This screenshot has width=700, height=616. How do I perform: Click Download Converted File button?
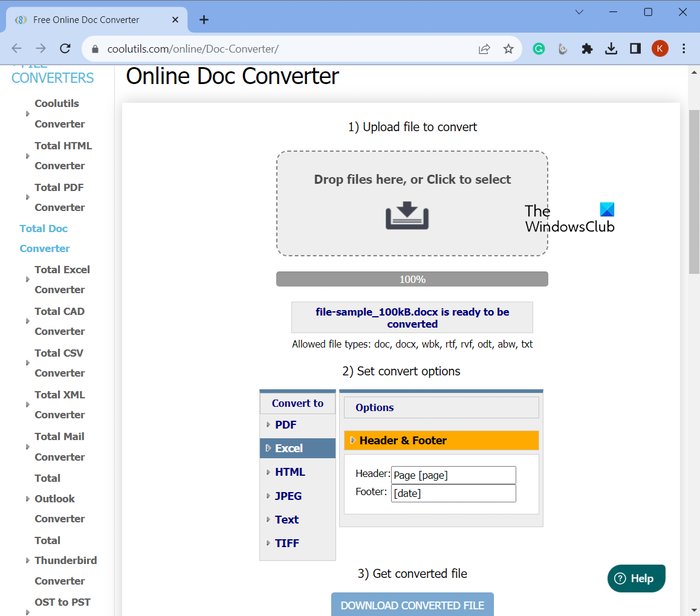[x=412, y=605]
